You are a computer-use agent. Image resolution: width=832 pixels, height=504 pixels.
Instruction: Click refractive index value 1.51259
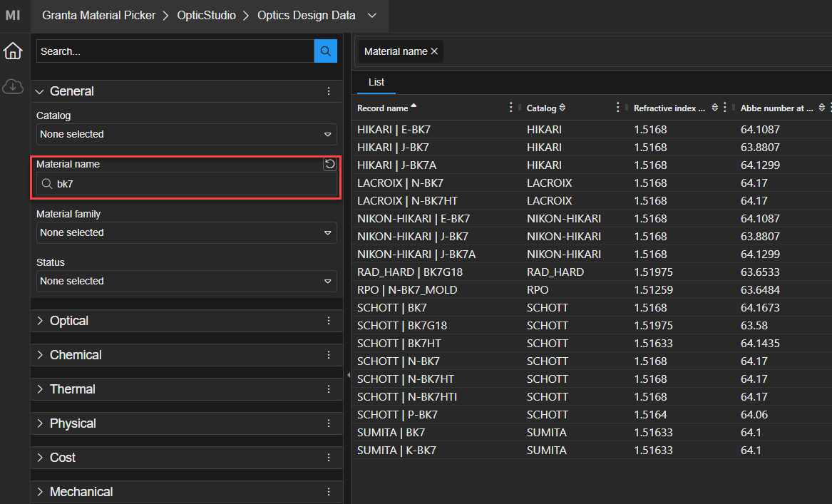[x=653, y=289]
